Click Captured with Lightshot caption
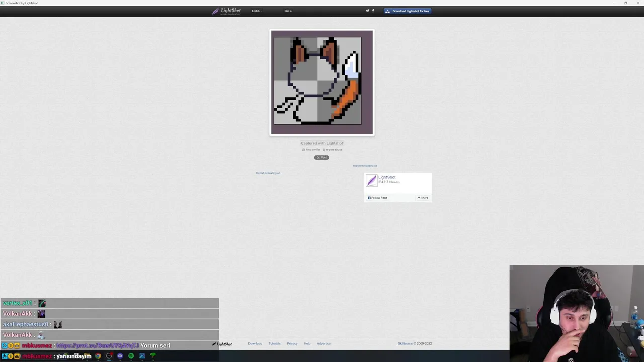The image size is (644, 362). click(x=322, y=143)
